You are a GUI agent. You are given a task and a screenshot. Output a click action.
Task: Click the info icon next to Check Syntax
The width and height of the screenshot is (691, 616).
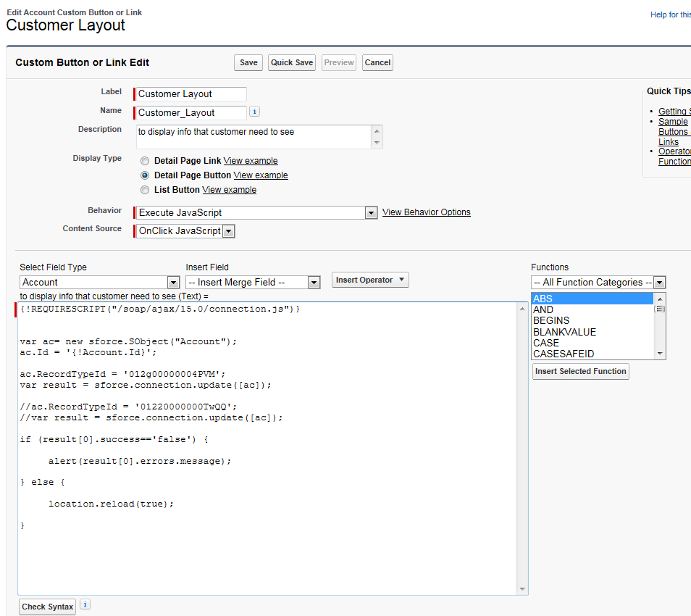click(x=85, y=604)
